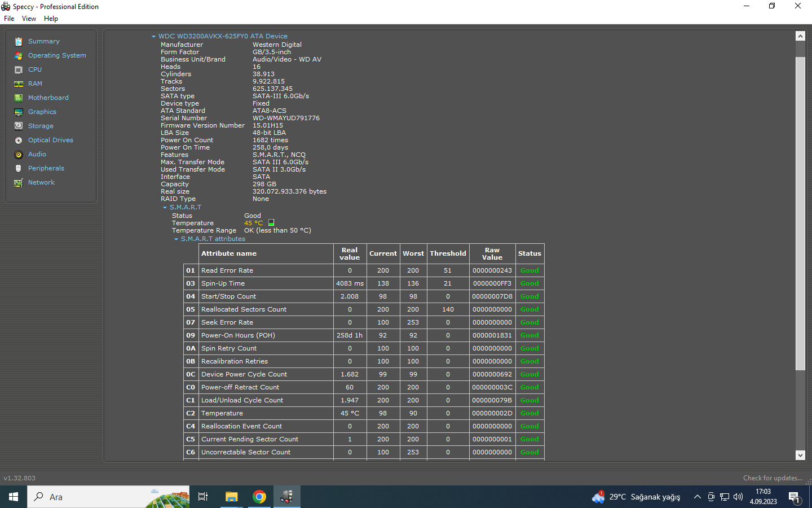Screen dimensions: 812x508
Task: Click the taskbar clock showing 17:03
Action: point(763,497)
